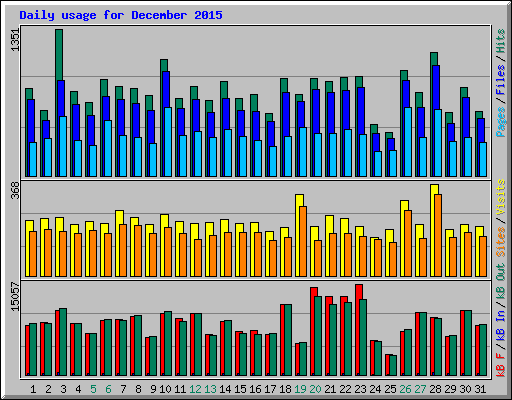Click the "Visits" legend label
This screenshot has width=512, height=400.
(x=501, y=197)
